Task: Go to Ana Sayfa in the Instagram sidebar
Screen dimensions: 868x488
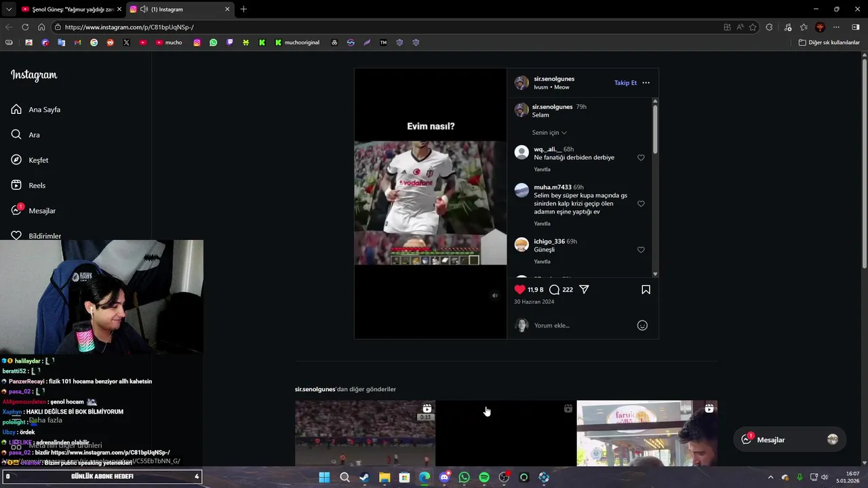Action: pos(35,109)
